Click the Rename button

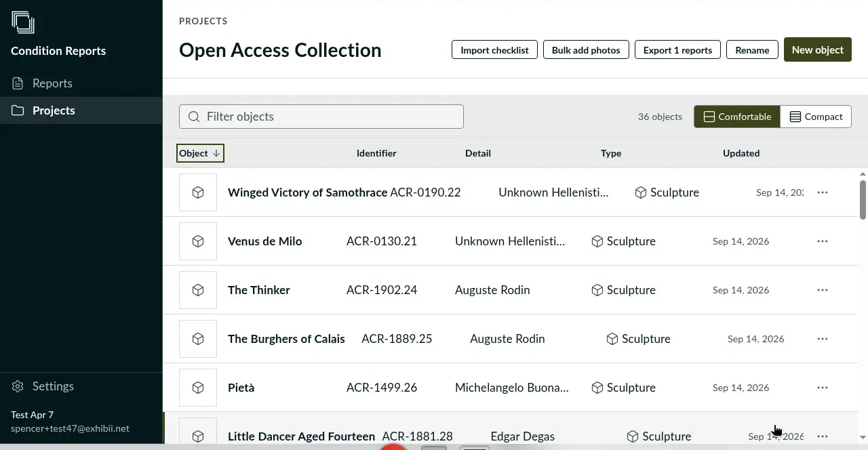coord(752,50)
